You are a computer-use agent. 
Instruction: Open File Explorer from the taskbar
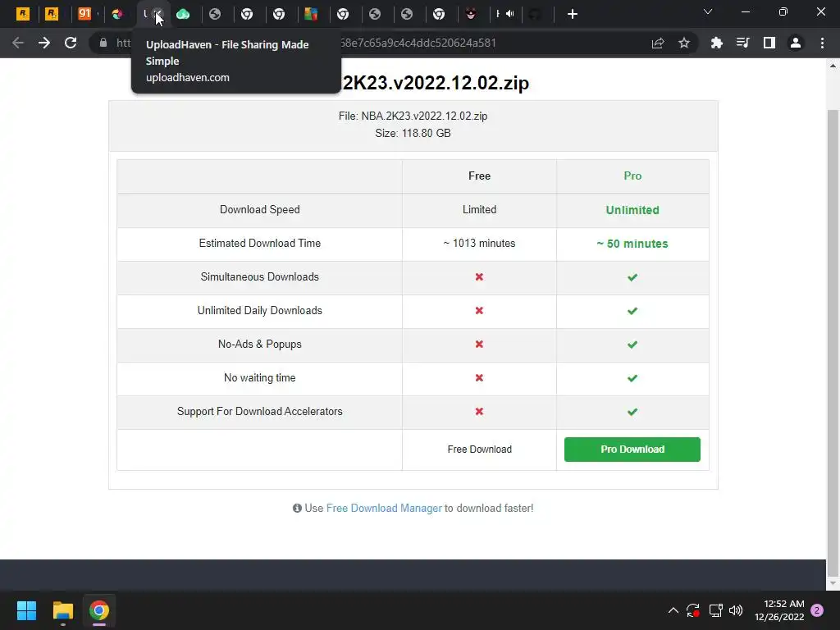point(62,610)
